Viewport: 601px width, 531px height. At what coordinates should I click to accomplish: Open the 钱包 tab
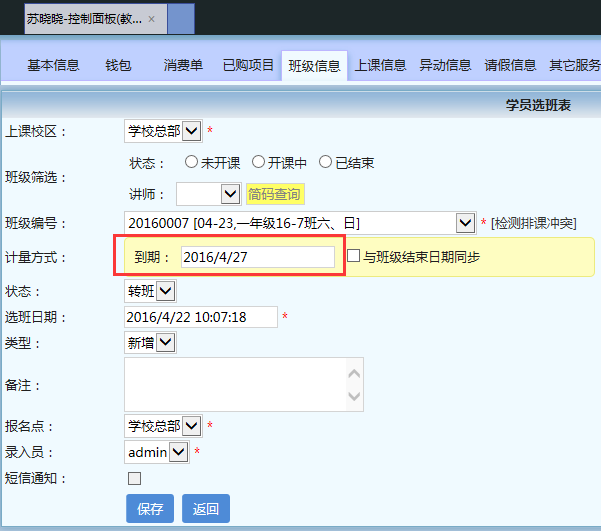point(118,65)
